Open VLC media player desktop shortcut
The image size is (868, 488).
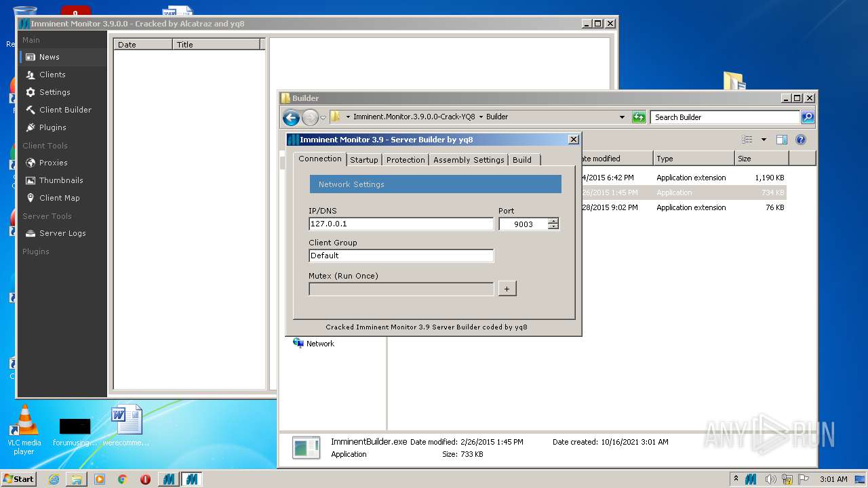pyautogui.click(x=24, y=430)
